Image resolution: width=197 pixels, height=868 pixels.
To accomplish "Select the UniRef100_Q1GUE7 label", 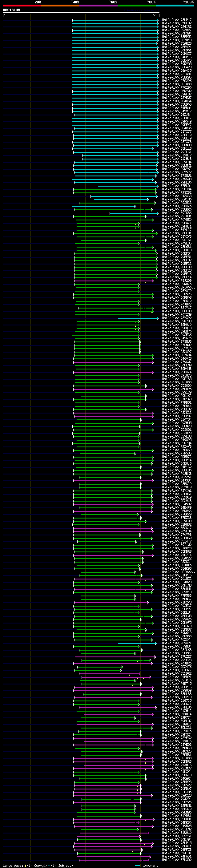I will click(x=176, y=724).
